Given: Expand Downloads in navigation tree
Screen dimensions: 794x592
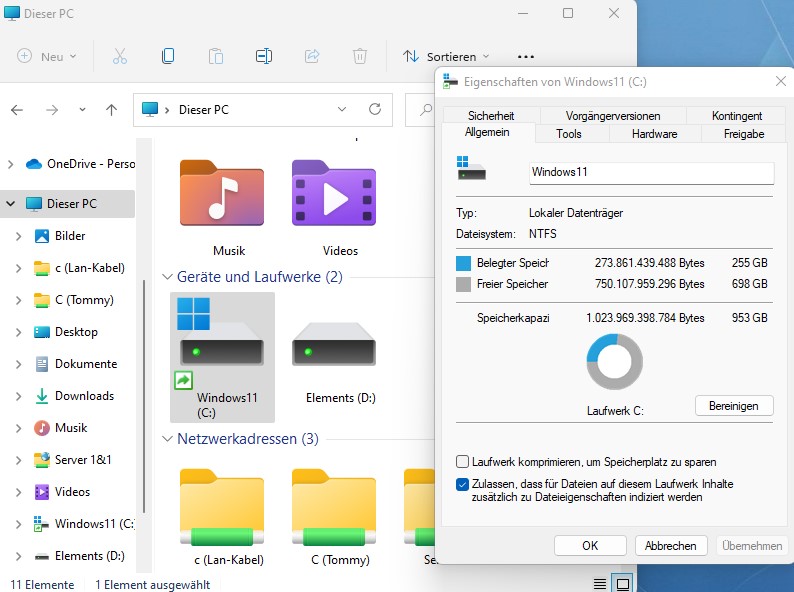Looking at the screenshot, I should pos(18,396).
